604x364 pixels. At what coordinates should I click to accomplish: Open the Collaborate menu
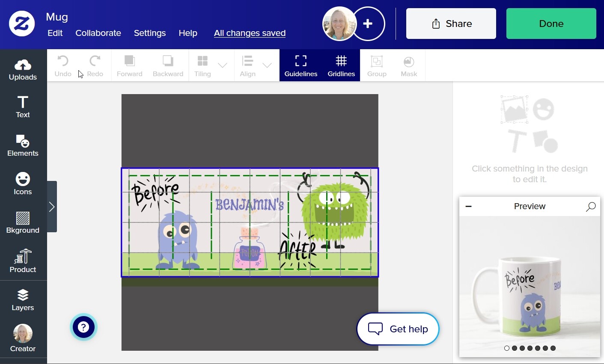[x=98, y=33]
